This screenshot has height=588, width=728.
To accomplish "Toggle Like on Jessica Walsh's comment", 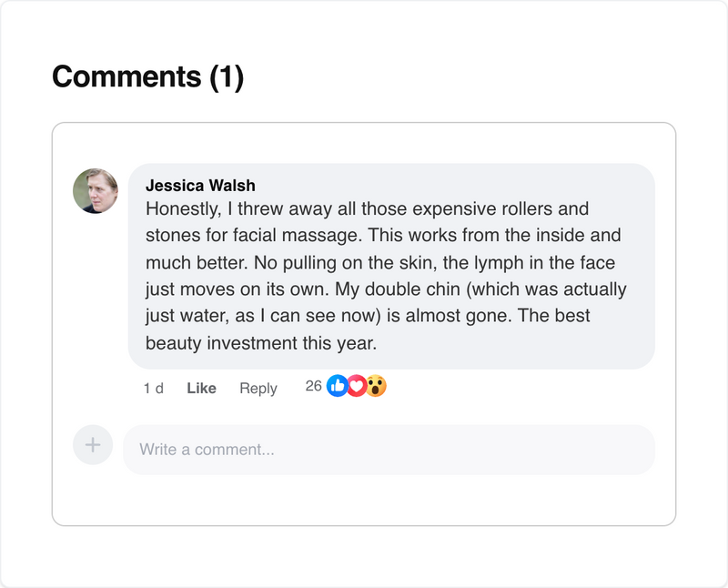I will pyautogui.click(x=199, y=388).
